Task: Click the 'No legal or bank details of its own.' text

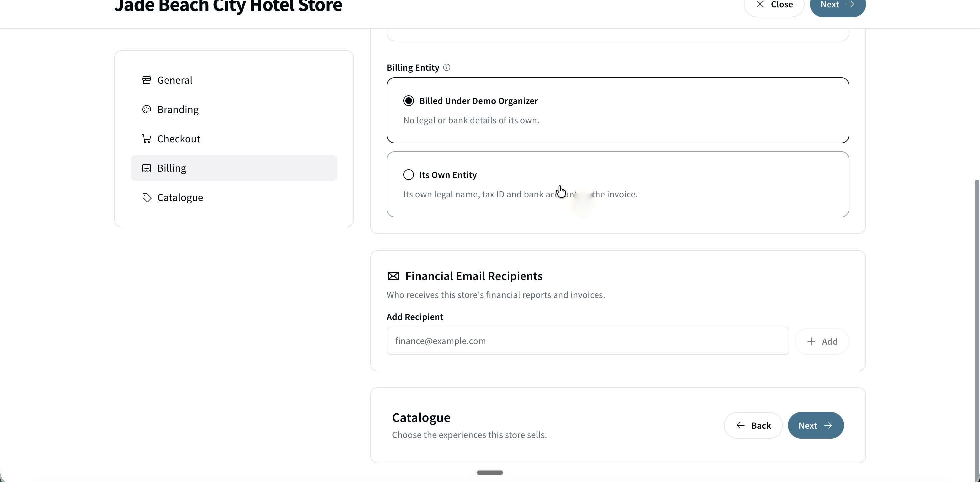Action: point(471,120)
